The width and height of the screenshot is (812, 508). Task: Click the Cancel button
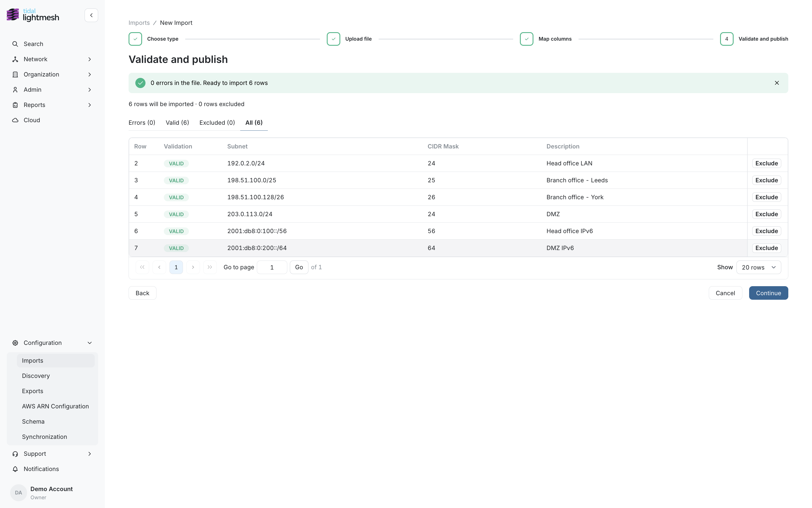point(725,293)
